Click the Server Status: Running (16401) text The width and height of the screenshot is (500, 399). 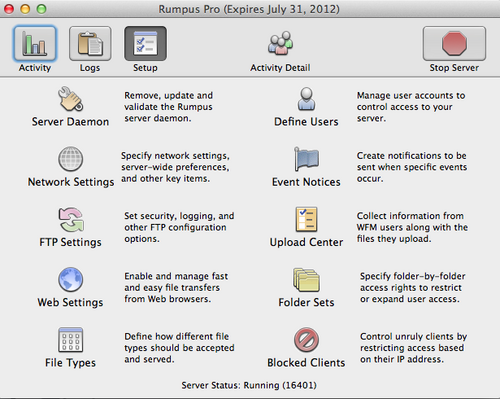pos(249,385)
